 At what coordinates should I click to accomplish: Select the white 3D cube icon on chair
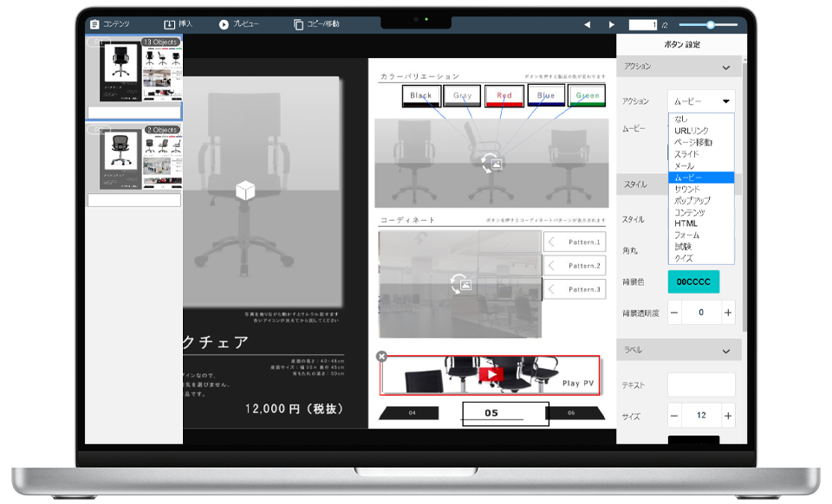click(245, 191)
